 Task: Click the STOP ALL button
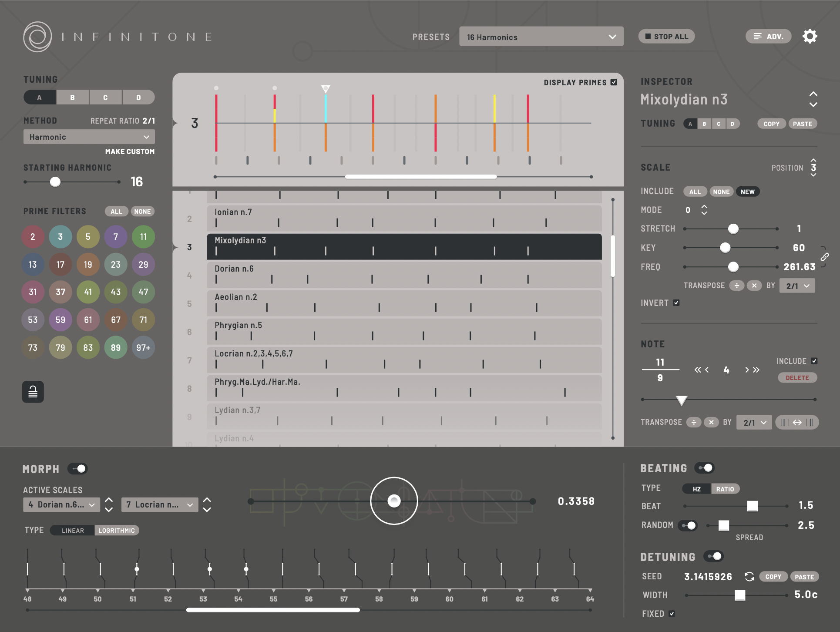(x=666, y=36)
